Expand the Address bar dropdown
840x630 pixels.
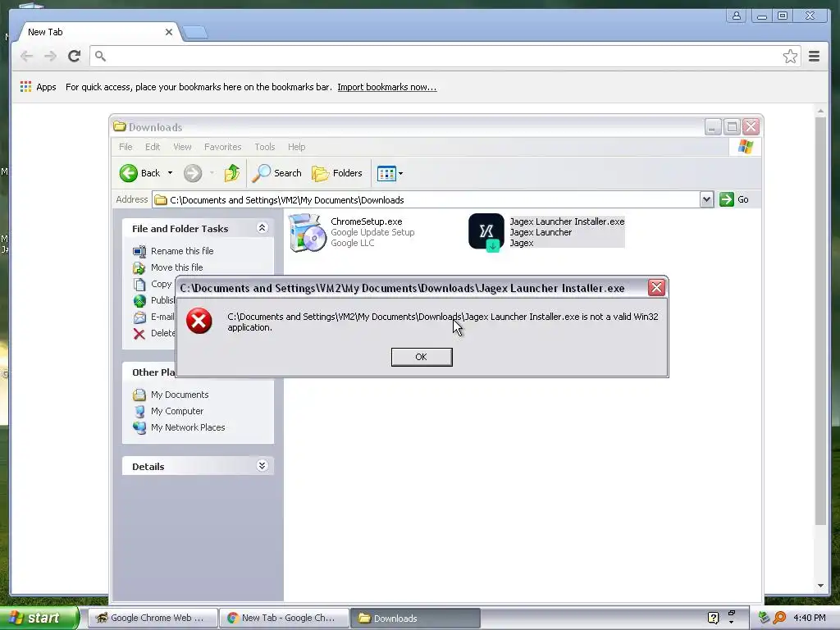click(x=706, y=200)
